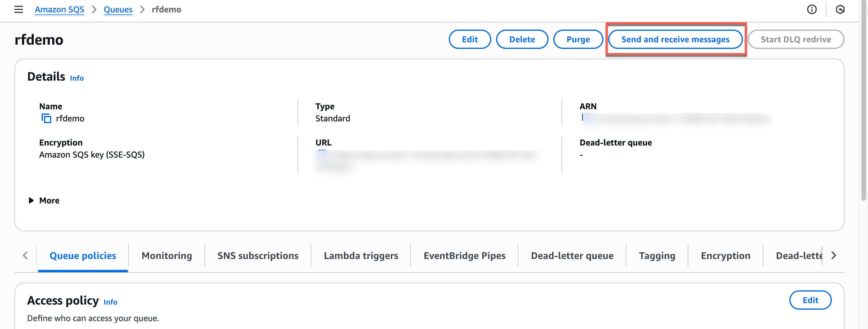The height and width of the screenshot is (329, 868).
Task: Expand the More section under Details
Action: [x=43, y=200]
